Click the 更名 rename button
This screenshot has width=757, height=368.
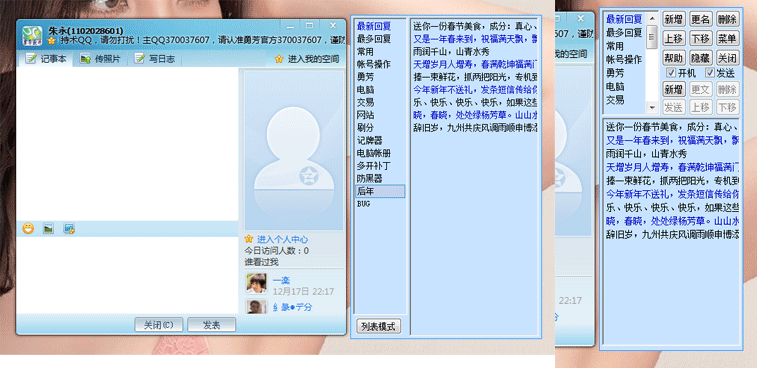coord(700,19)
